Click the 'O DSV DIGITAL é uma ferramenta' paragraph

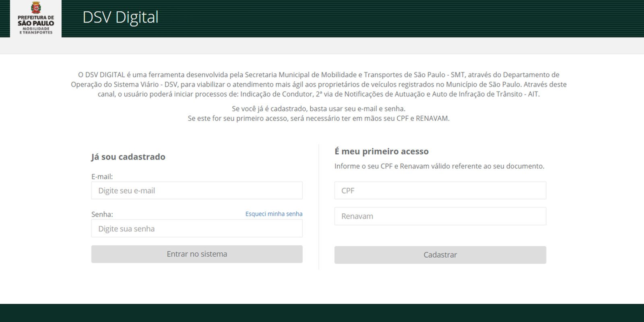point(319,85)
